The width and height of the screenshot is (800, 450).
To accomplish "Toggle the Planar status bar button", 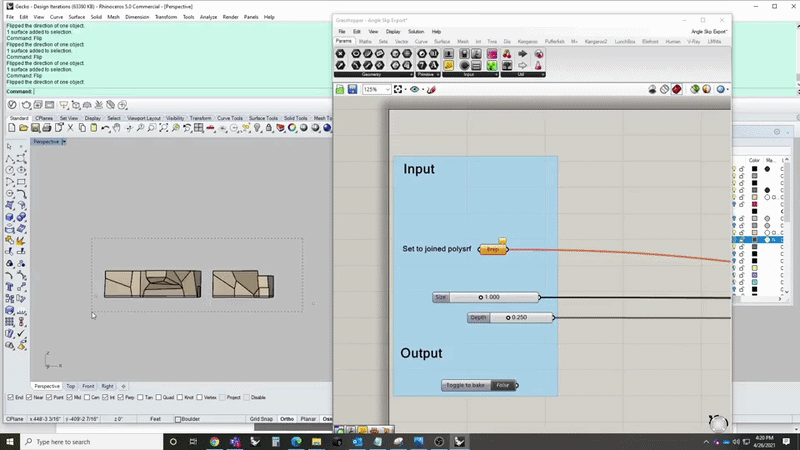I will [308, 419].
